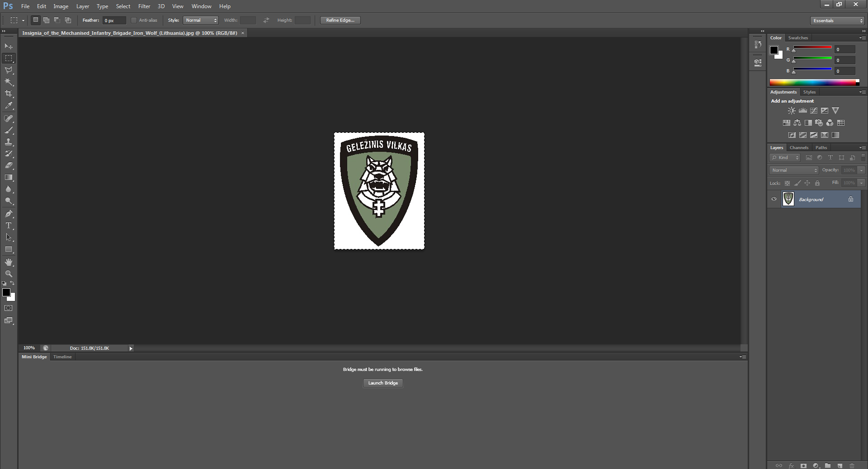Switch to the Timeline tab
868x469 pixels.
(62, 357)
